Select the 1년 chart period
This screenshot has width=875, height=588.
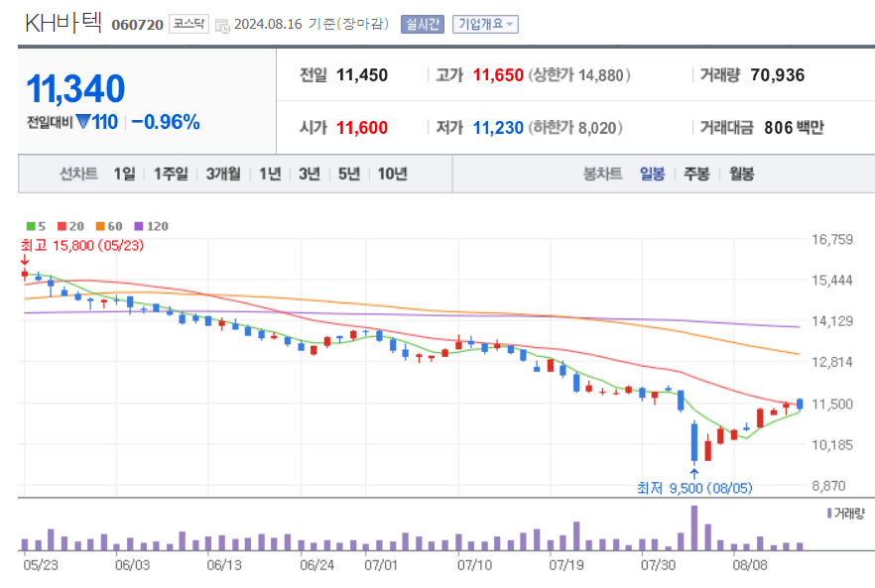[271, 173]
